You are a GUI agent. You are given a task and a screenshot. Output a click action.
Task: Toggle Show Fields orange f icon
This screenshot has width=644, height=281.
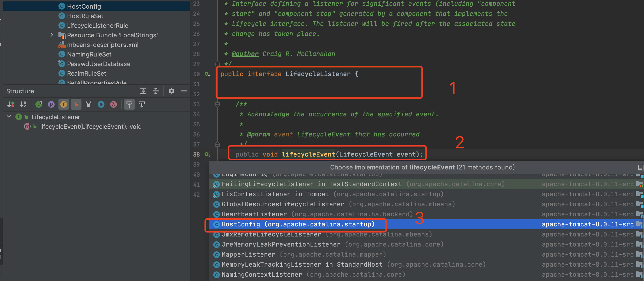click(x=64, y=104)
